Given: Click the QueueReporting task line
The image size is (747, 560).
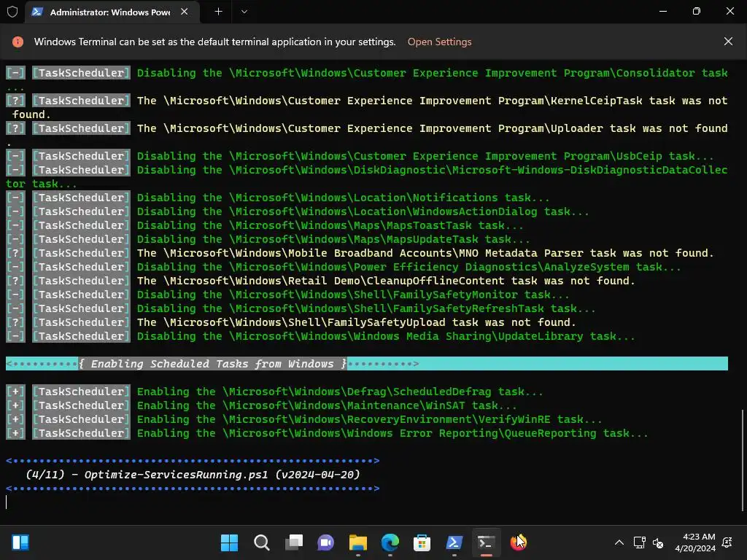Looking at the screenshot, I should 327,433.
